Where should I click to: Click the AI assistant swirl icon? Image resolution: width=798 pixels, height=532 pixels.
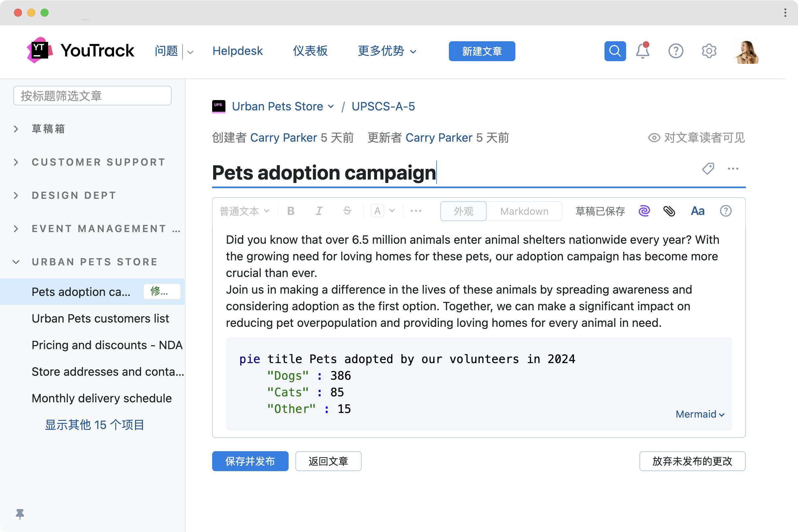[x=644, y=211]
